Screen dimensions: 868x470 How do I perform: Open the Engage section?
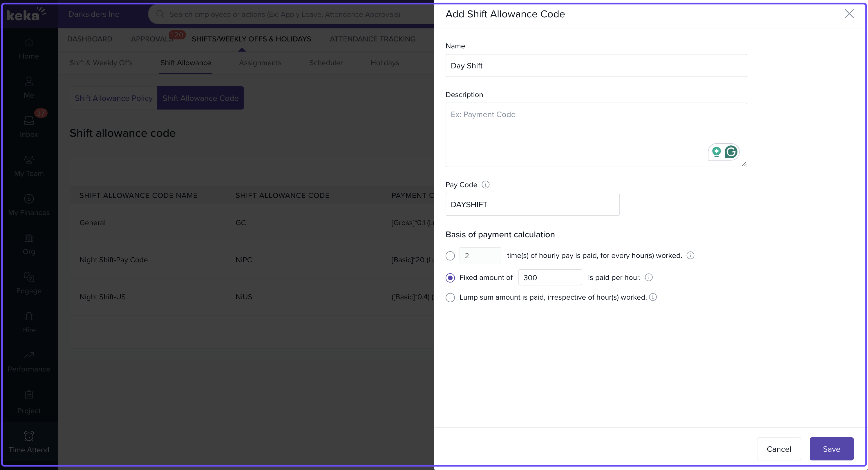[29, 283]
